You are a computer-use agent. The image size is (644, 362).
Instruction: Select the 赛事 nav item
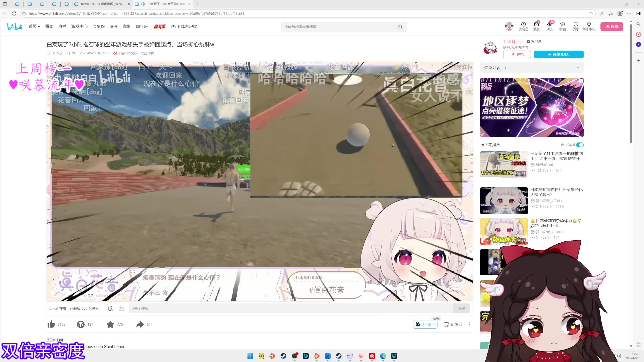(x=127, y=26)
